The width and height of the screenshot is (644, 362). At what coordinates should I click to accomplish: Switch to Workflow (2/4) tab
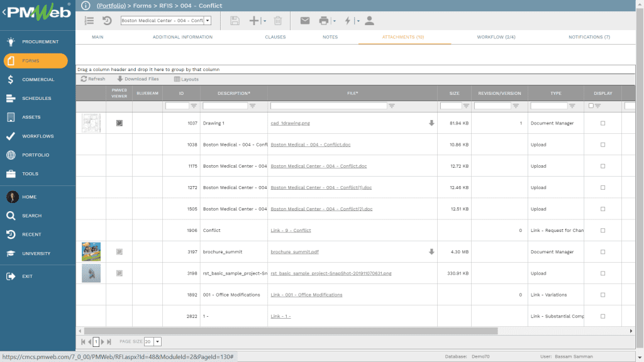click(496, 37)
